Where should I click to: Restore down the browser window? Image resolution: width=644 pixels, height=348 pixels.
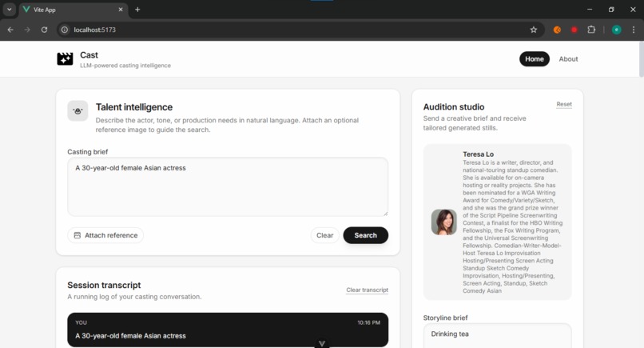(611, 10)
